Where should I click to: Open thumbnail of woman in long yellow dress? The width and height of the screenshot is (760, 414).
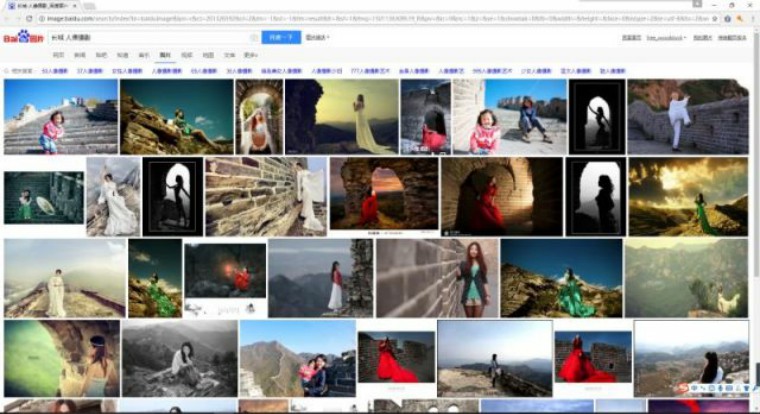click(x=342, y=117)
